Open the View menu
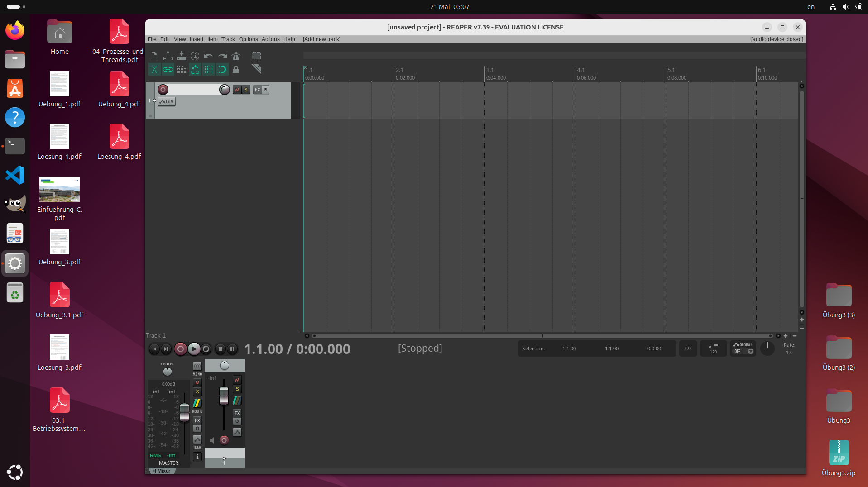Image resolution: width=868 pixels, height=487 pixels. 180,39
